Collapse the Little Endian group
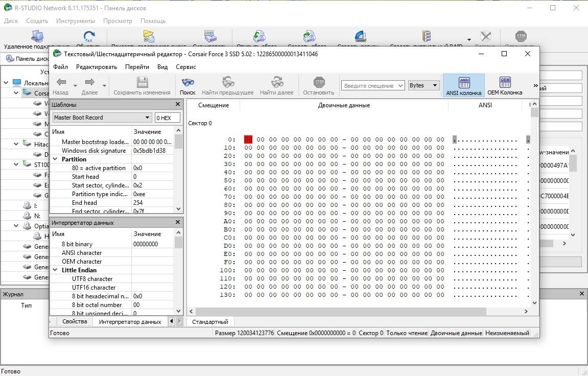588x376 pixels. (55, 270)
